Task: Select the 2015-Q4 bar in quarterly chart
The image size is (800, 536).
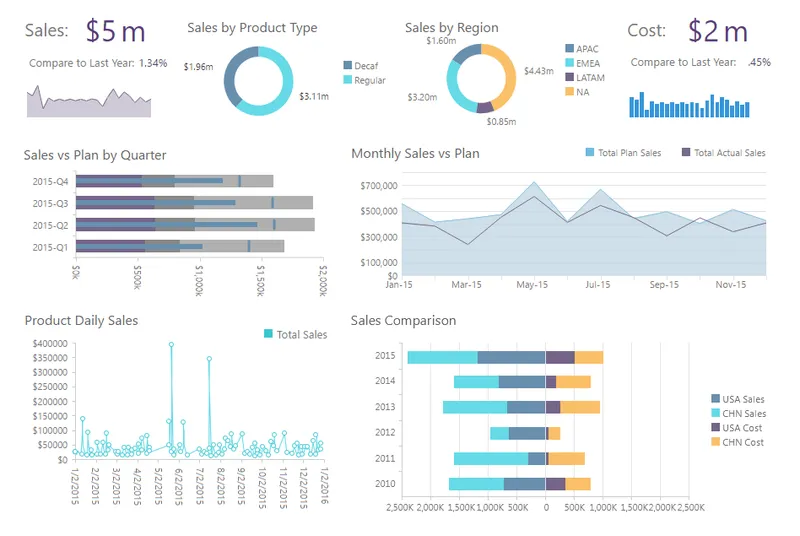Action: tap(174, 181)
